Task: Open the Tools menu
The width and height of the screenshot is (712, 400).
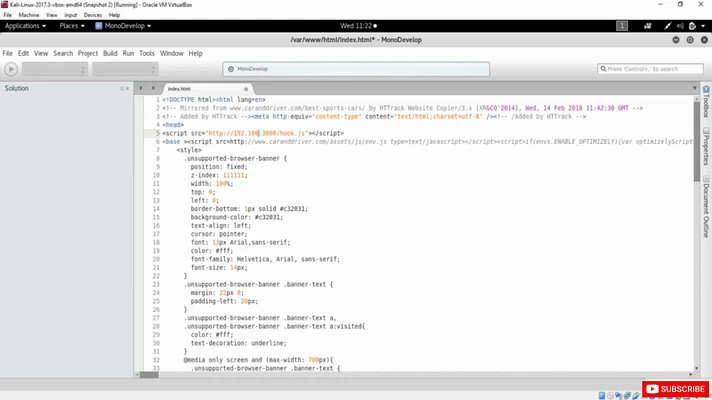Action: point(147,53)
